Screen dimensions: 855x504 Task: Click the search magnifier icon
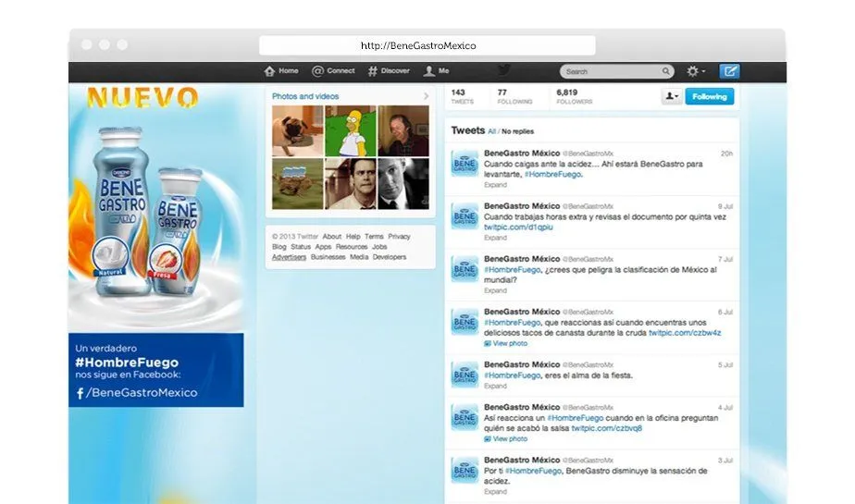666,71
